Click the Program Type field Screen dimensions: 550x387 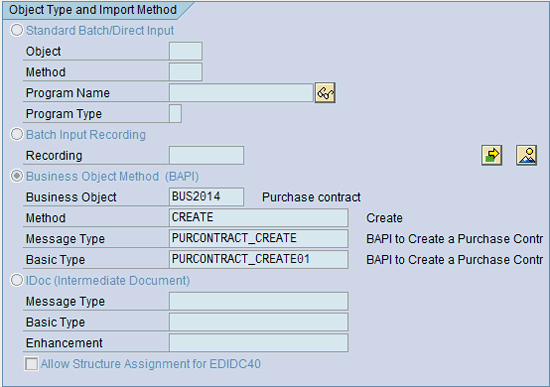175,114
